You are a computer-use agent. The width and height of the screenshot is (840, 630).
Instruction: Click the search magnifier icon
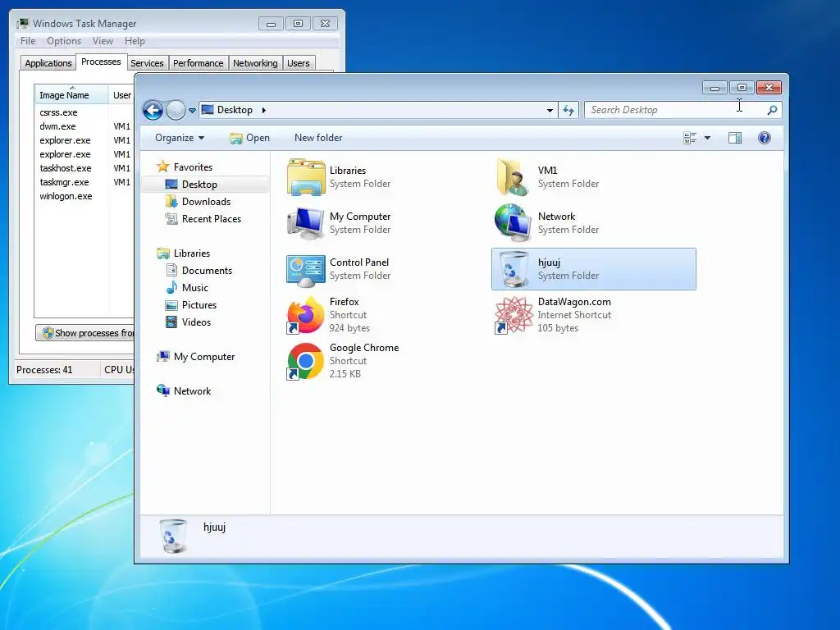(772, 111)
